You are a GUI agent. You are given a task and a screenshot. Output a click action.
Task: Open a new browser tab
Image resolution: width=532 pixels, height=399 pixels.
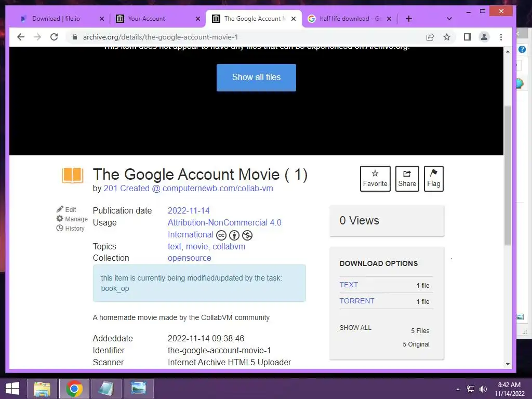coord(409,19)
